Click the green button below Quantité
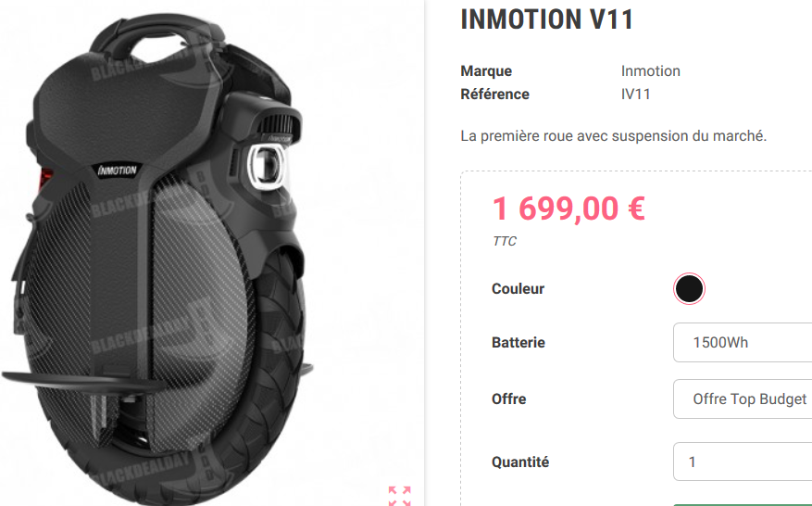Image resolution: width=812 pixels, height=506 pixels. [743, 504]
